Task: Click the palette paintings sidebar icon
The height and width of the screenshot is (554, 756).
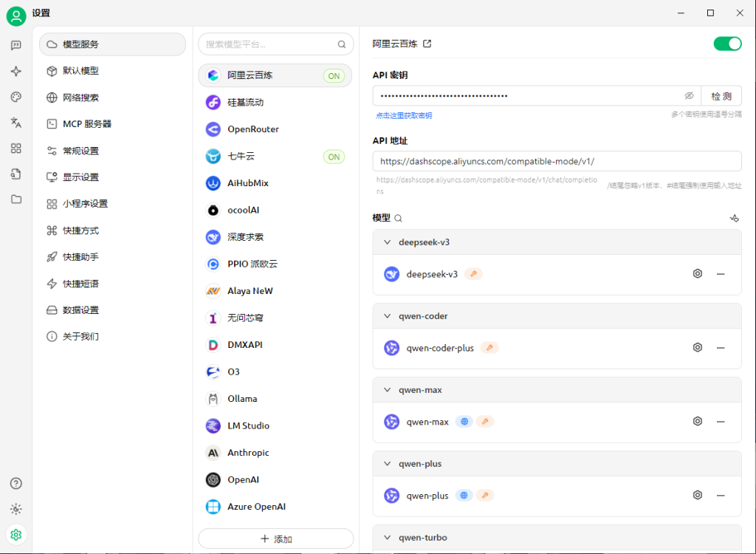Action: [16, 97]
